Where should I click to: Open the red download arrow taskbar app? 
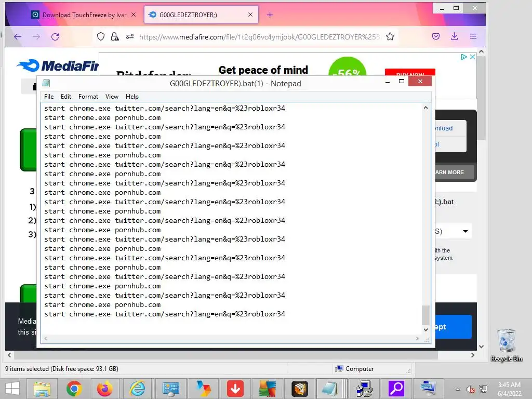(x=235, y=389)
